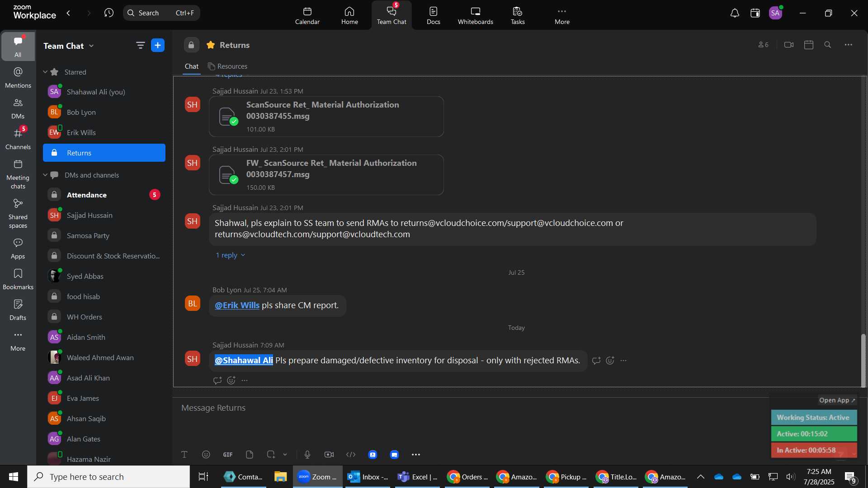
Task: Open the emoji picker in composer
Action: coord(206,455)
